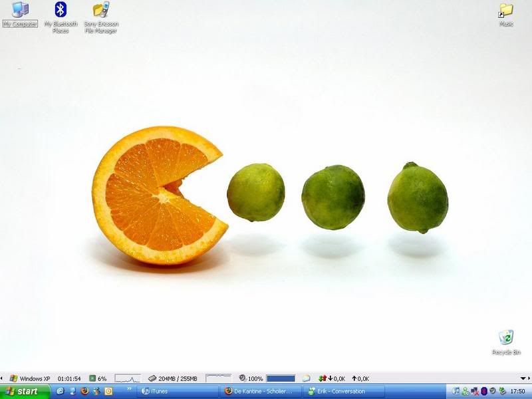The width and height of the screenshot is (532, 399).
Task: Click the upload speed 0,0K readout
Action: pyautogui.click(x=360, y=378)
